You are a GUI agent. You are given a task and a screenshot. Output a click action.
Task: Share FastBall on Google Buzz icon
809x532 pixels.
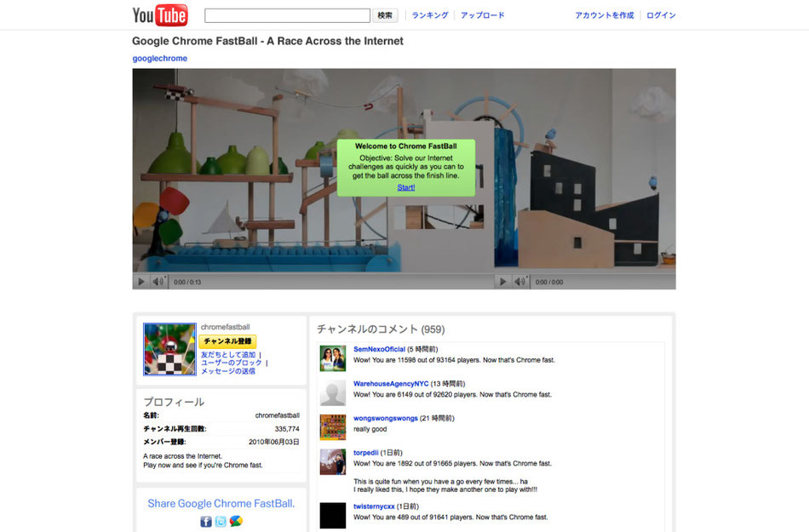click(x=236, y=521)
